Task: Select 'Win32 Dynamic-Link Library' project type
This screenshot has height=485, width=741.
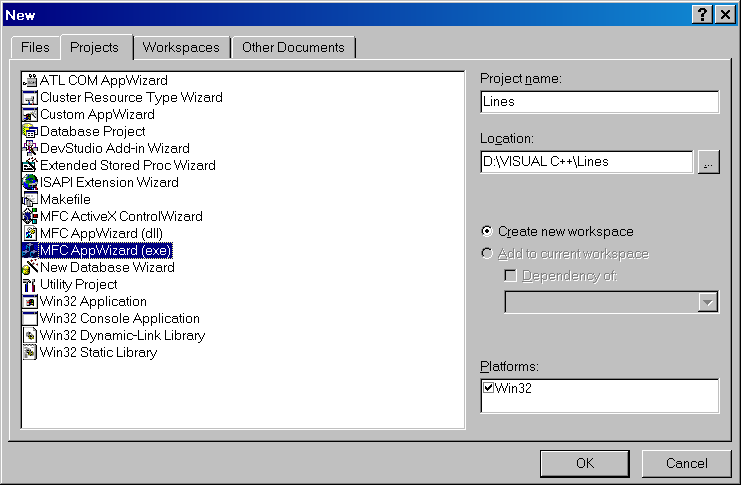Action: (123, 336)
